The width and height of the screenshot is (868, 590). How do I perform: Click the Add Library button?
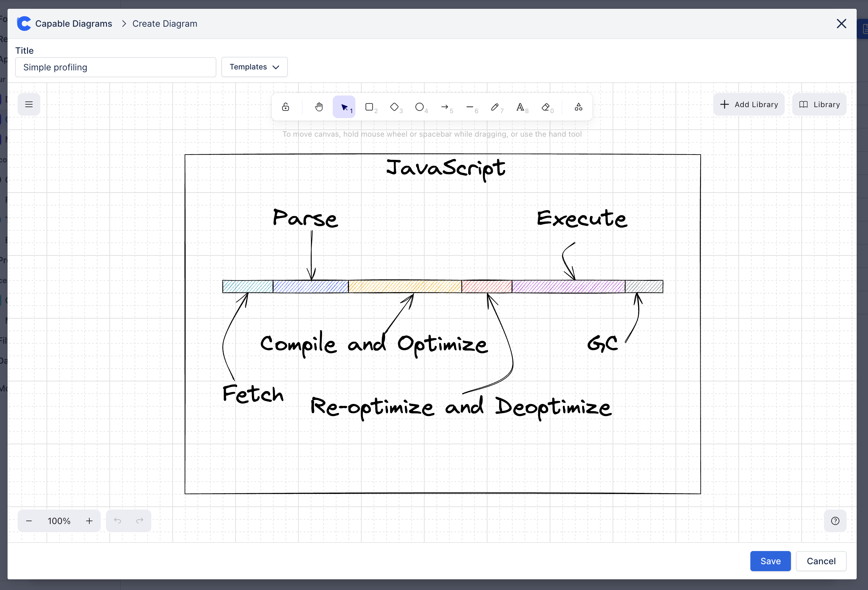click(749, 105)
